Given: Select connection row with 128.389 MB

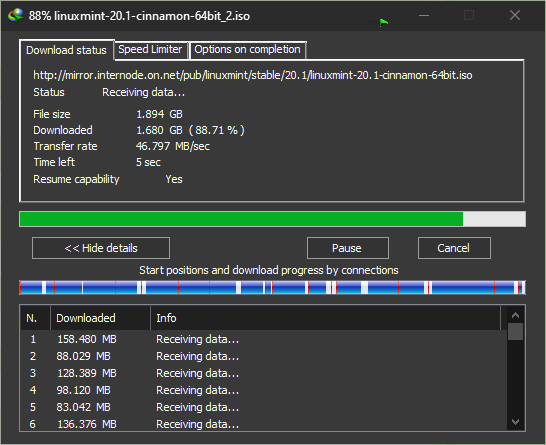Looking at the screenshot, I should coord(264,373).
